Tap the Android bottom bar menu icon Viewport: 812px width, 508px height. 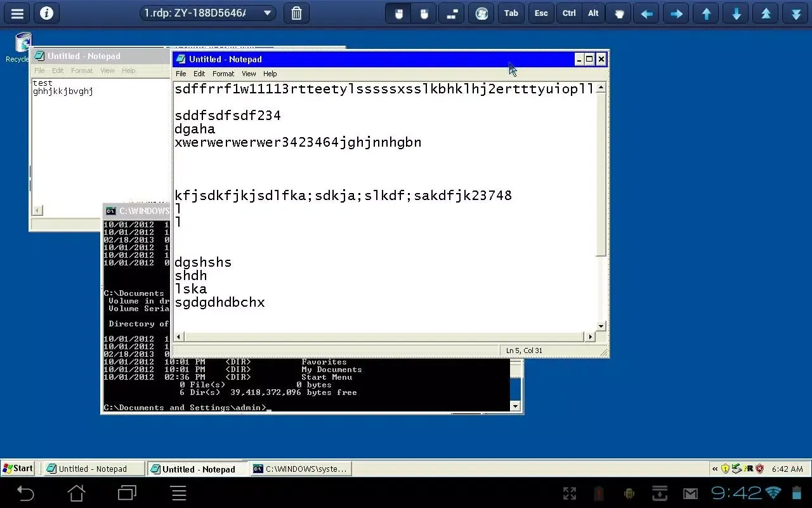pos(179,493)
